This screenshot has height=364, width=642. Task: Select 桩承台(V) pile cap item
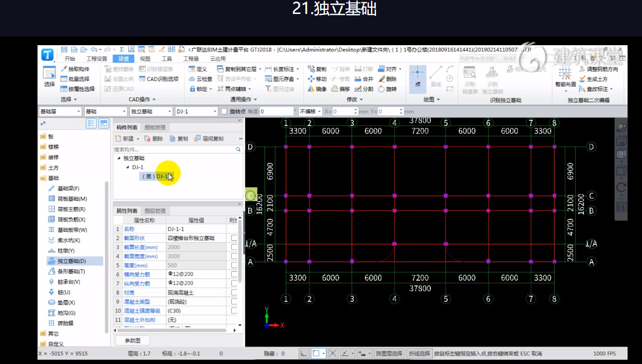(64, 282)
